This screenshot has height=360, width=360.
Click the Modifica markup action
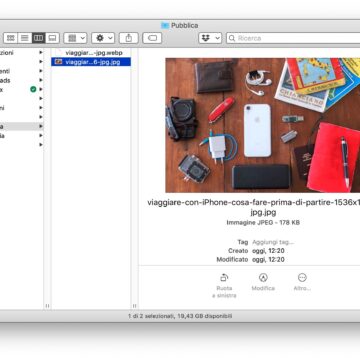point(263,282)
